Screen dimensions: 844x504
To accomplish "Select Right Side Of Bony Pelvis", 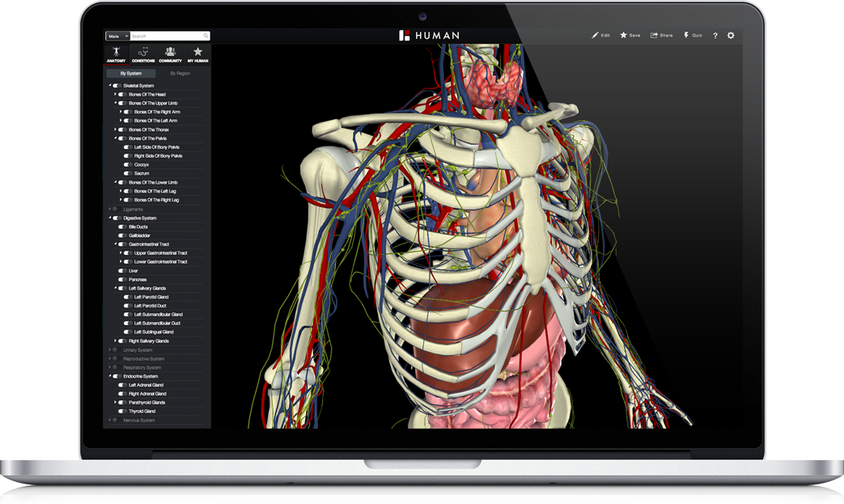I will [x=159, y=156].
